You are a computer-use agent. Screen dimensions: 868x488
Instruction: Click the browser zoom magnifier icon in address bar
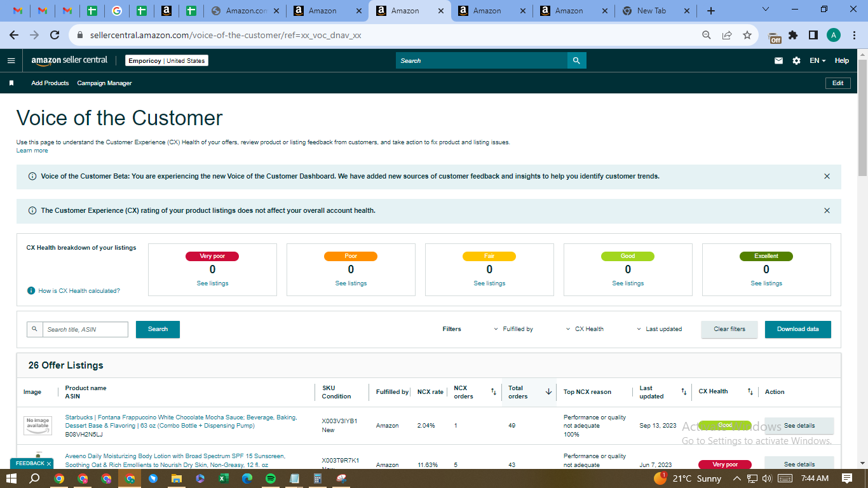707,35
